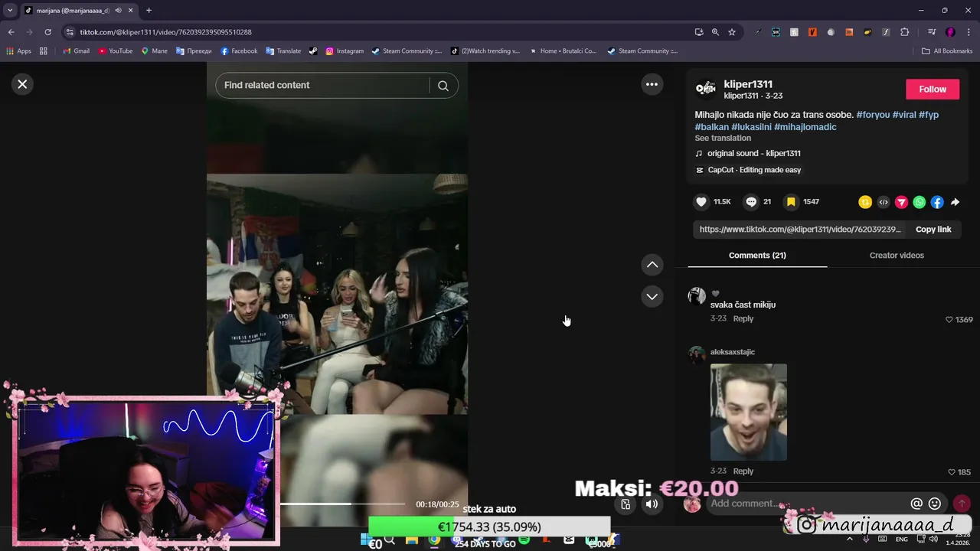Viewport: 980px width, 551px height.
Task: Click the address bar URL
Action: pos(165,32)
